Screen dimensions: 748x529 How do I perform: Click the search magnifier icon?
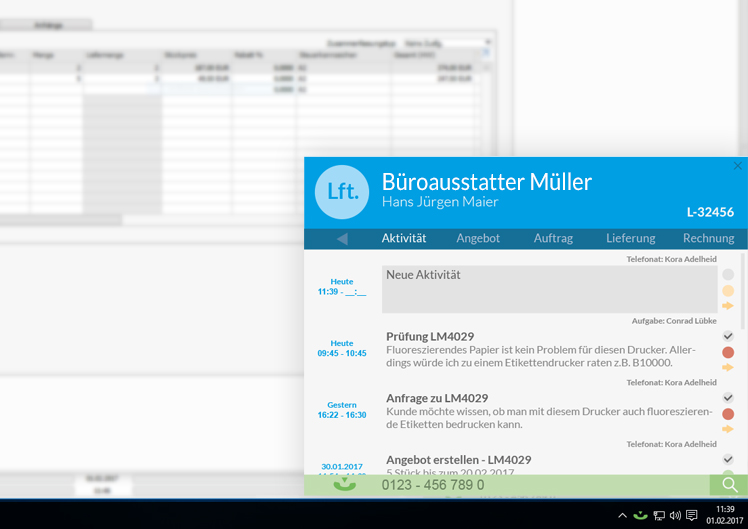tap(729, 485)
